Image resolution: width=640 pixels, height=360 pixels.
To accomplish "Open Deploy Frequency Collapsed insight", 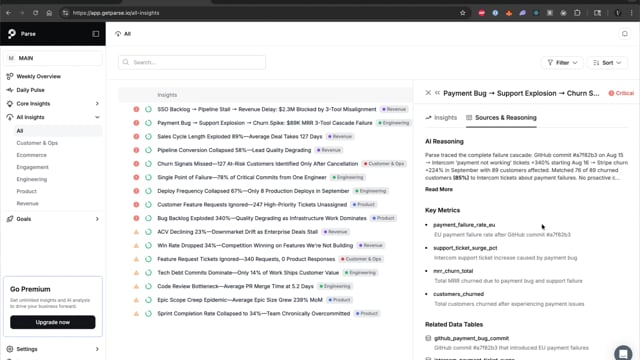I will pos(253,191).
